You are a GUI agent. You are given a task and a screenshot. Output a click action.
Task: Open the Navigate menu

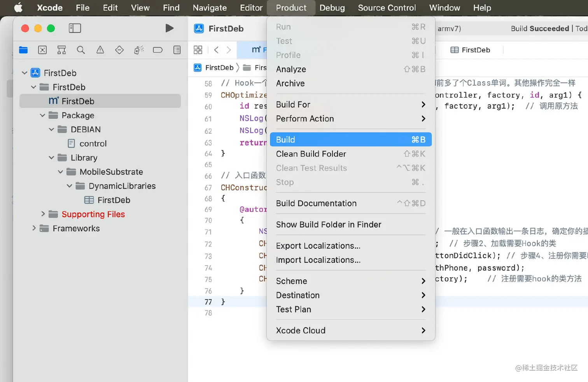point(210,8)
